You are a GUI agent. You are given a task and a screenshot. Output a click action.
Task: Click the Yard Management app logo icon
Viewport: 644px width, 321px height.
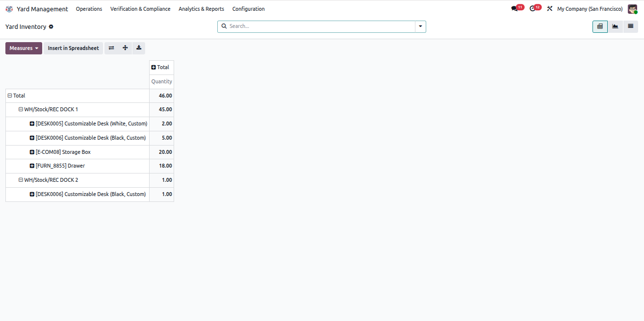(x=9, y=9)
